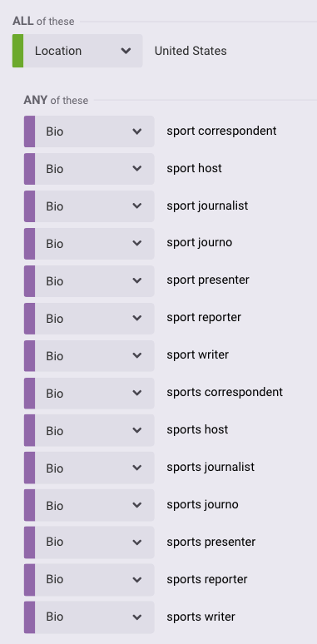This screenshot has height=644, width=317.
Task: Click chevron beside sports journo row
Action: [x=137, y=505]
